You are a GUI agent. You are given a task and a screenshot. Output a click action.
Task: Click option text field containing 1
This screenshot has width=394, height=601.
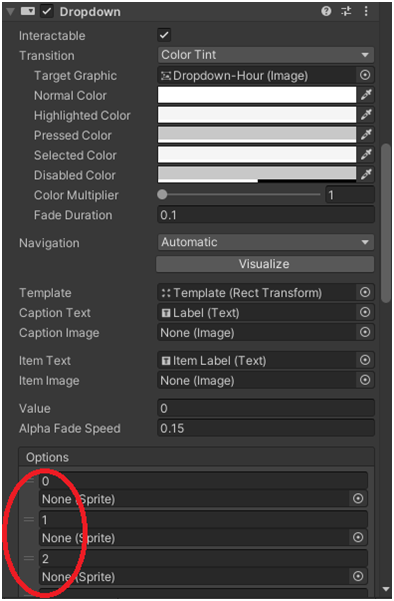pyautogui.click(x=203, y=520)
